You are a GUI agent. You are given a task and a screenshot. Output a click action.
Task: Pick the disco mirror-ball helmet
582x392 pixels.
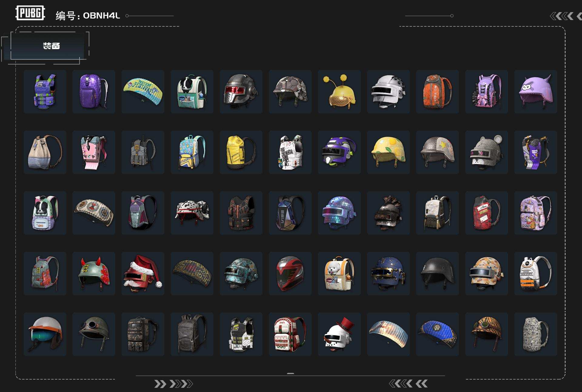[x=339, y=213]
